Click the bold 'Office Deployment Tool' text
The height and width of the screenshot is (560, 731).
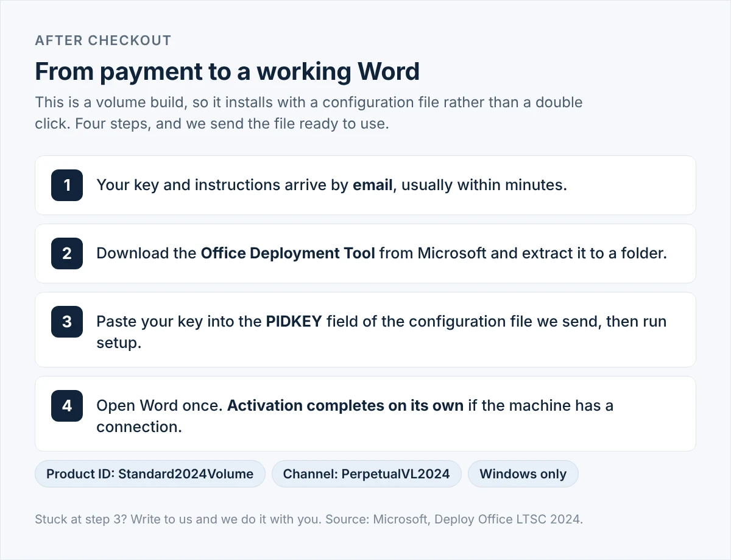288,253
